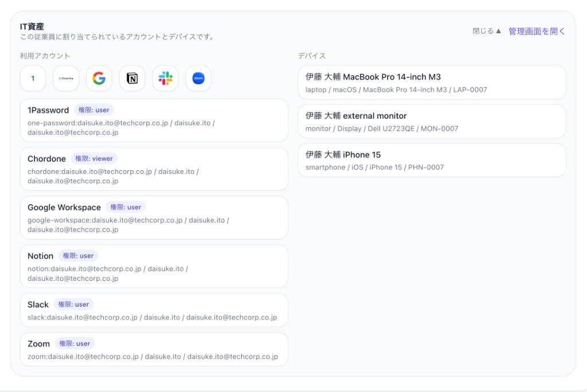The image size is (587, 392).
Task: Click the Notion account icon
Action: [x=132, y=79]
